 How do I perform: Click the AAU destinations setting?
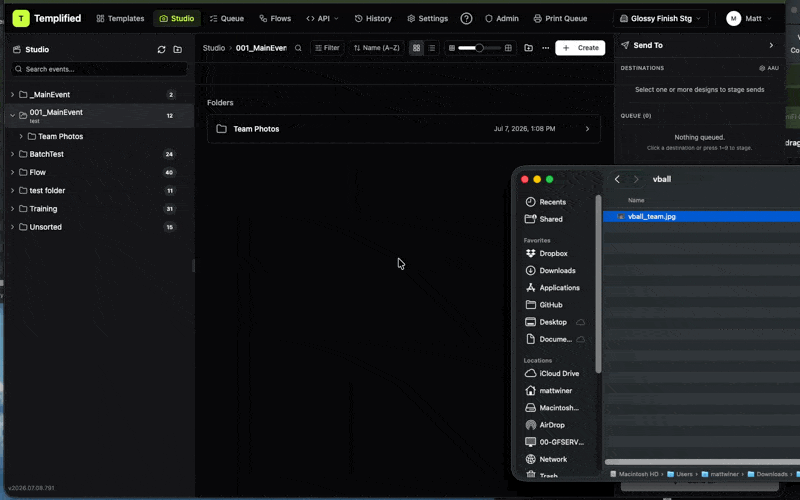point(769,68)
